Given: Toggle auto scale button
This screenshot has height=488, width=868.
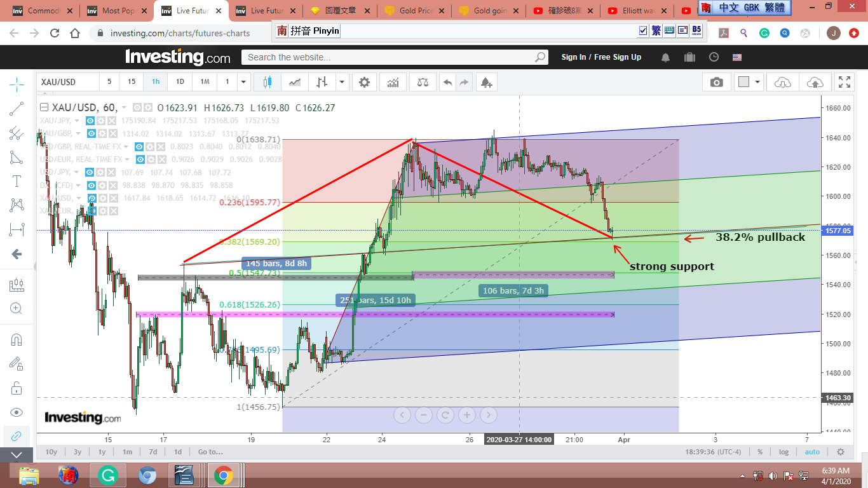Looking at the screenshot, I should click(x=812, y=452).
